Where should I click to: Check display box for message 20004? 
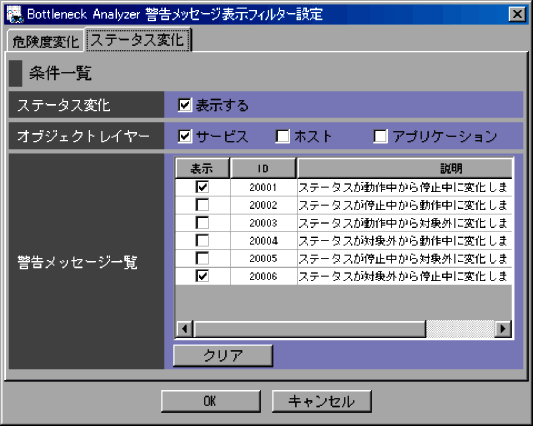click(202, 240)
